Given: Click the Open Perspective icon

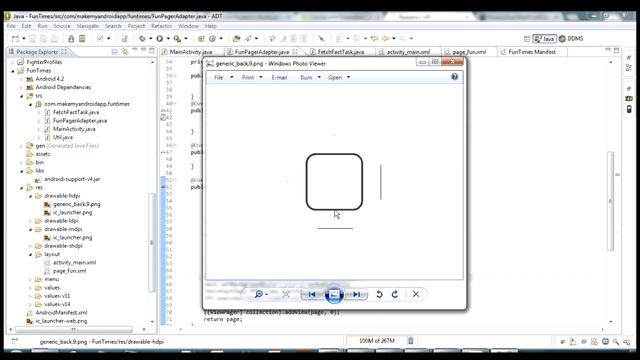Looking at the screenshot, I should click(527, 39).
